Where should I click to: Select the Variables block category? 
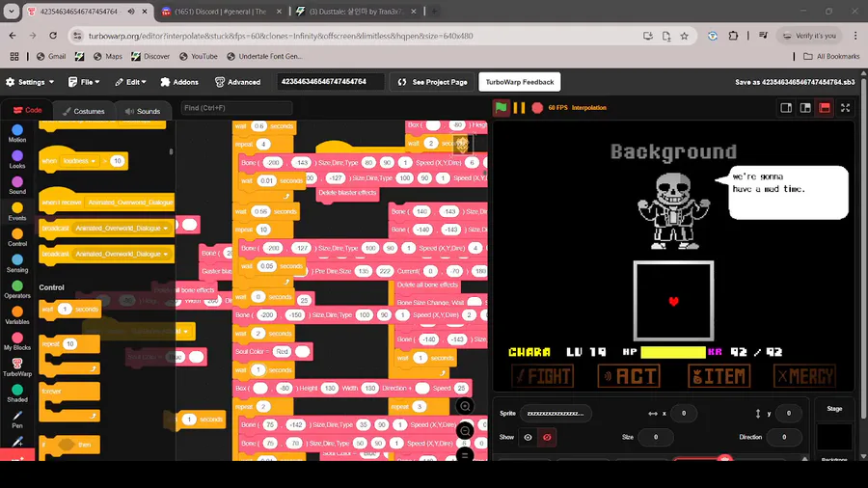pos(17,315)
